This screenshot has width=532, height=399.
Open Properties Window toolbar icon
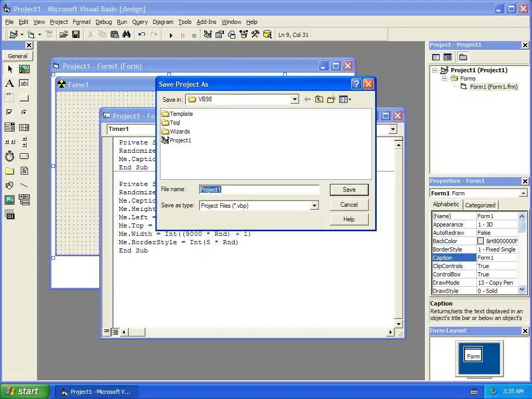point(220,34)
